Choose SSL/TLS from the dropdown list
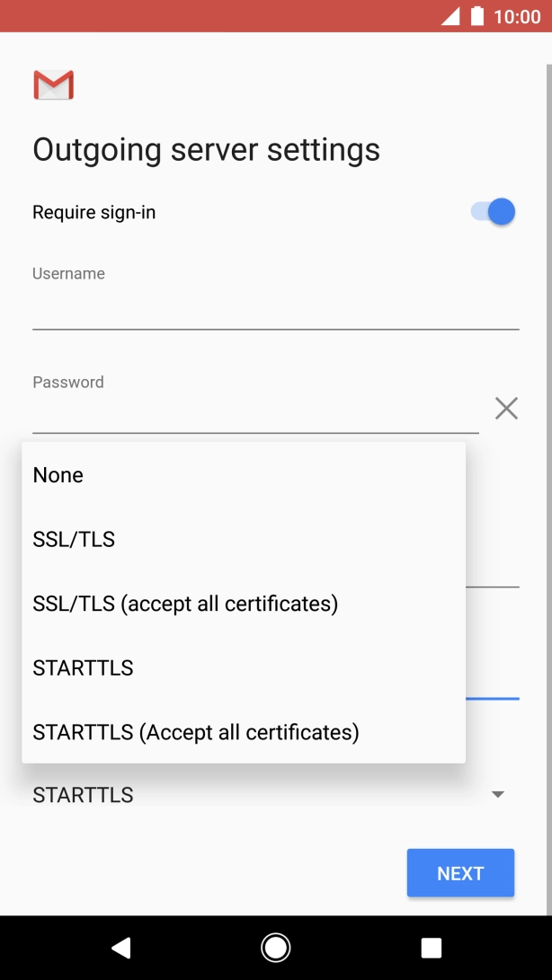Image resolution: width=552 pixels, height=980 pixels. [74, 539]
